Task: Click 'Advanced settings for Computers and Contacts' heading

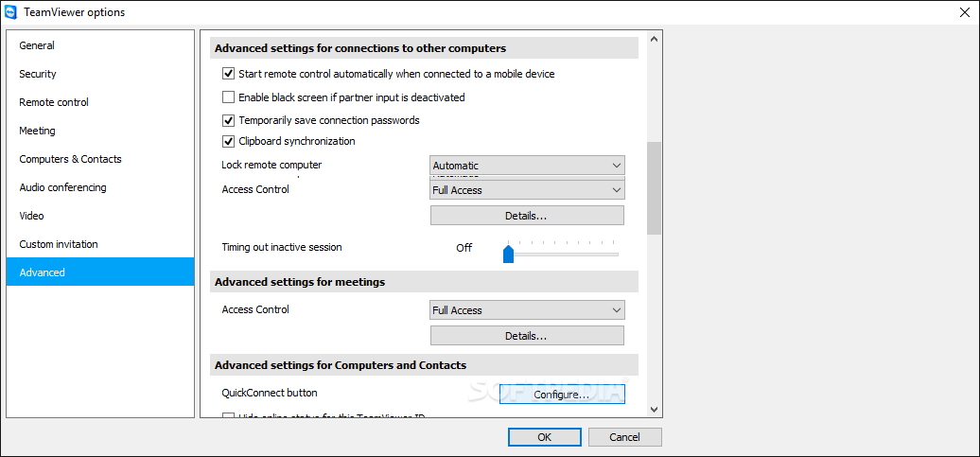Action: [x=341, y=364]
